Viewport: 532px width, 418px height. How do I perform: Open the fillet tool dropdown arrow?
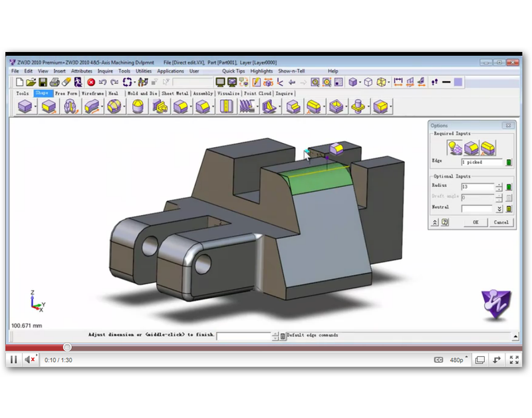point(191,106)
